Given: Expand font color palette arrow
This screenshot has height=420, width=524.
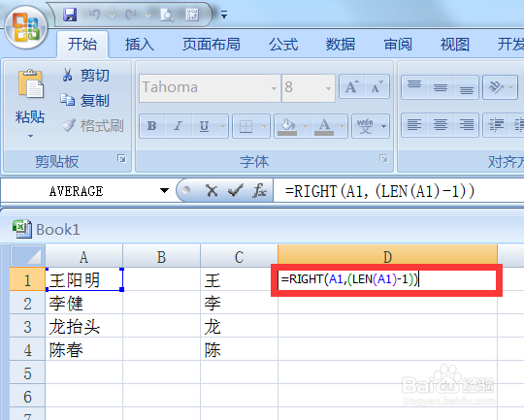Looking at the screenshot, I should pos(342,126).
